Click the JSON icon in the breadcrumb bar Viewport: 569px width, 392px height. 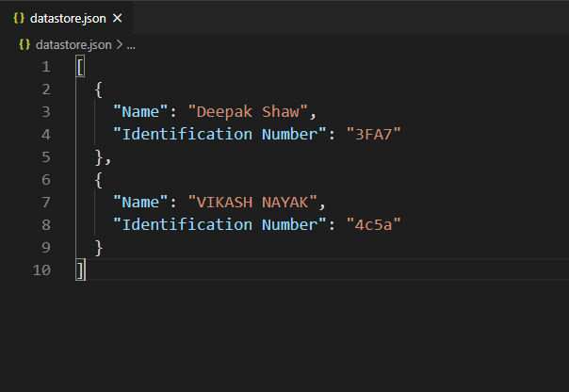tap(24, 44)
